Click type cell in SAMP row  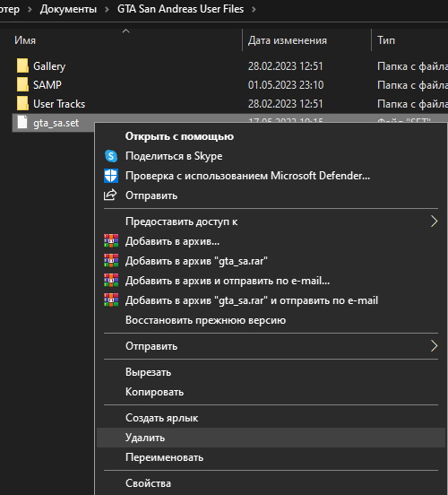(412, 85)
